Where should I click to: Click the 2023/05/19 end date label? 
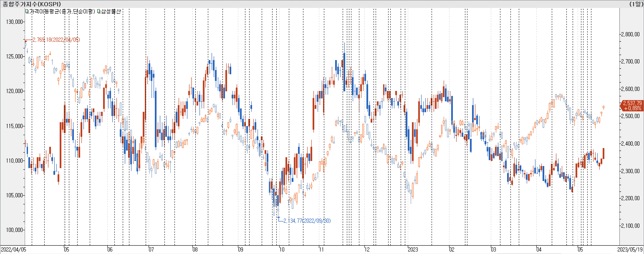(630, 249)
